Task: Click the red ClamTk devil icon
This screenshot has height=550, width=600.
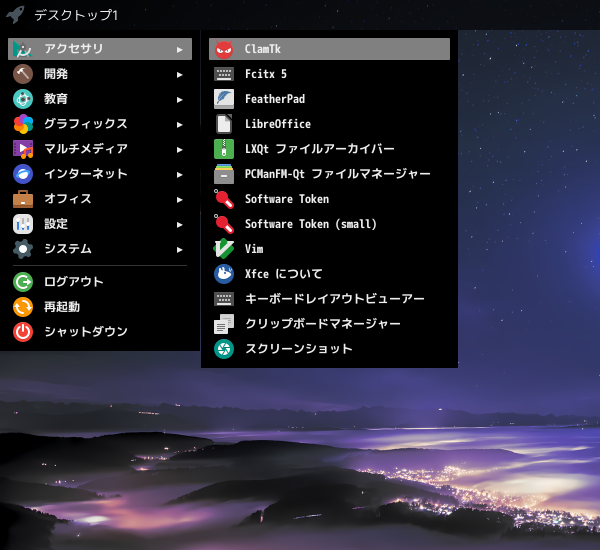Action: (x=224, y=49)
